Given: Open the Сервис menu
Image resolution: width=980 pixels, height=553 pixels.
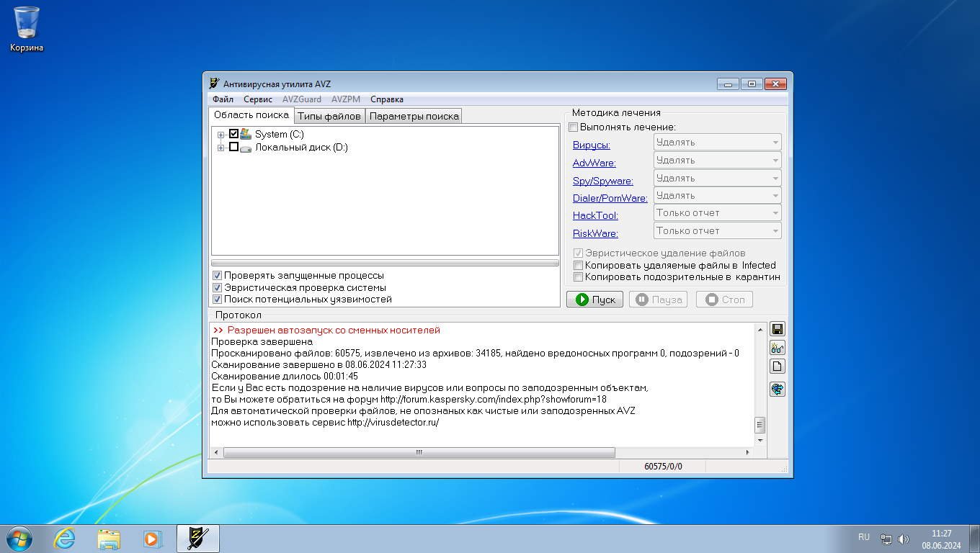Looking at the screenshot, I should click(257, 99).
